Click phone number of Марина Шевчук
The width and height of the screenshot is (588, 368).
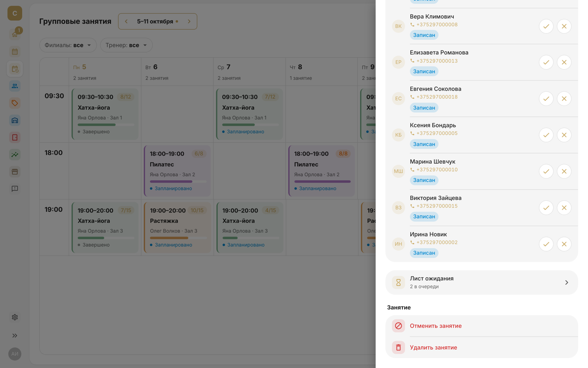(x=437, y=169)
